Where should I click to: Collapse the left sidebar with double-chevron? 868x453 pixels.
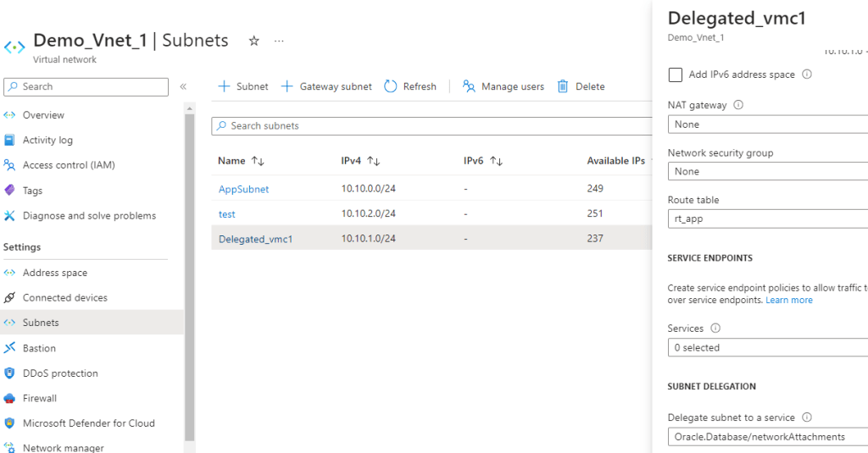[x=183, y=86]
